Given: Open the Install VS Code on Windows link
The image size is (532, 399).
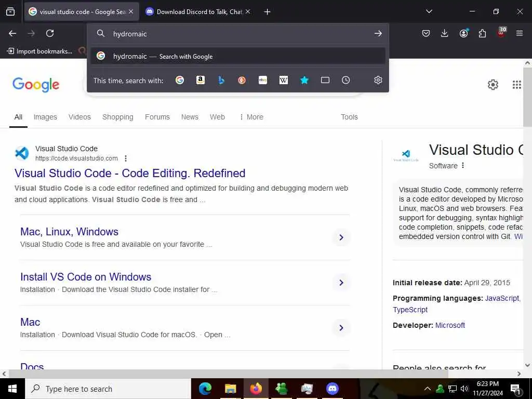Looking at the screenshot, I should pos(86,276).
